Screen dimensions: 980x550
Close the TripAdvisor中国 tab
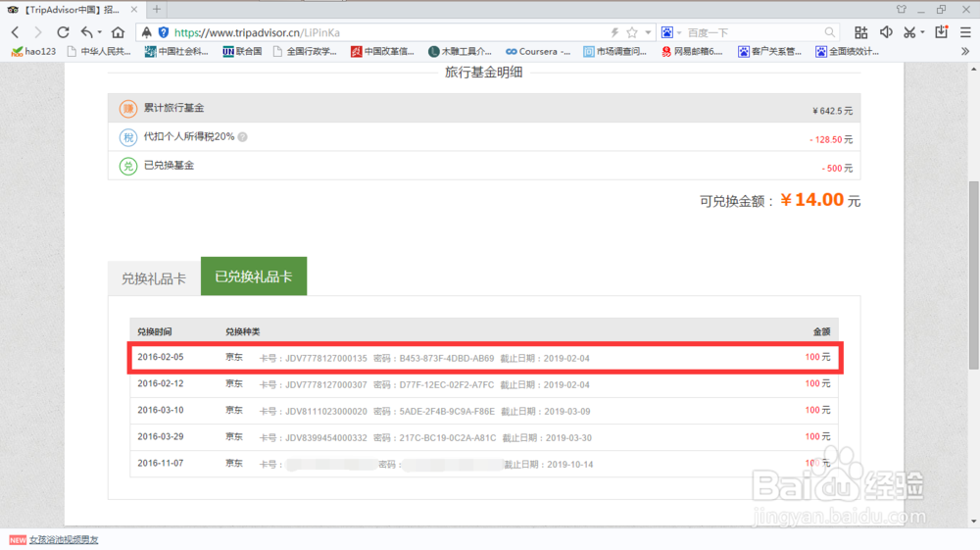(133, 10)
